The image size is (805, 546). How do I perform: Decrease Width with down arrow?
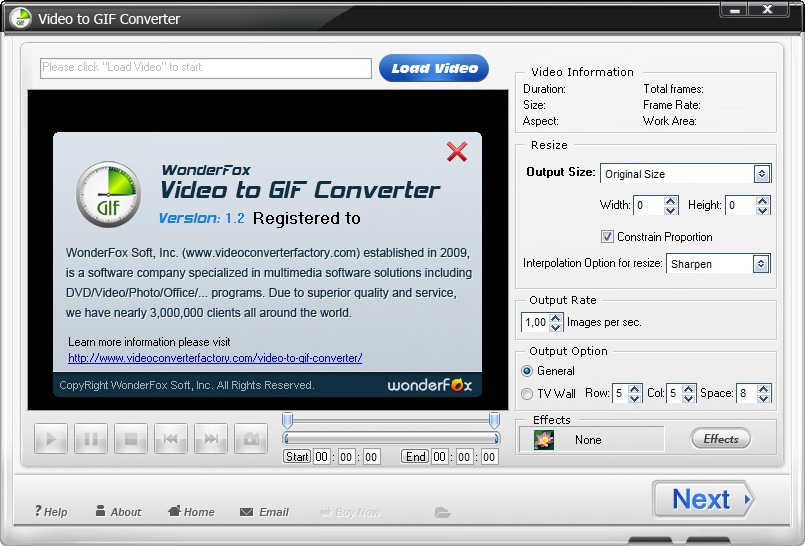(670, 210)
